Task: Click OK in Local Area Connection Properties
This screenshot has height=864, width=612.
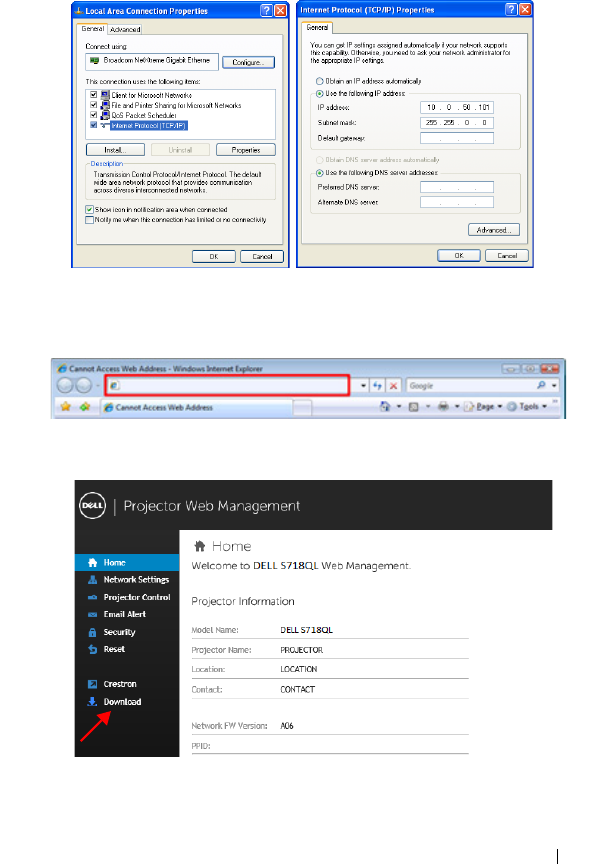Action: coord(214,256)
